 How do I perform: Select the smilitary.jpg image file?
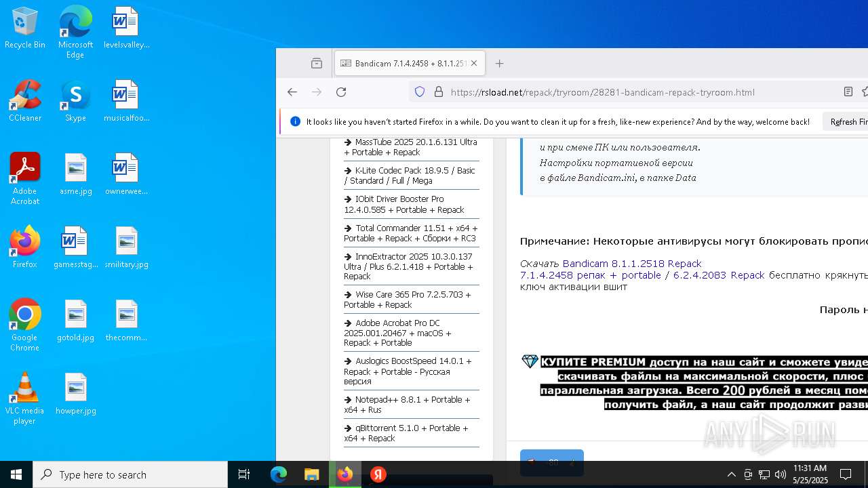click(126, 248)
